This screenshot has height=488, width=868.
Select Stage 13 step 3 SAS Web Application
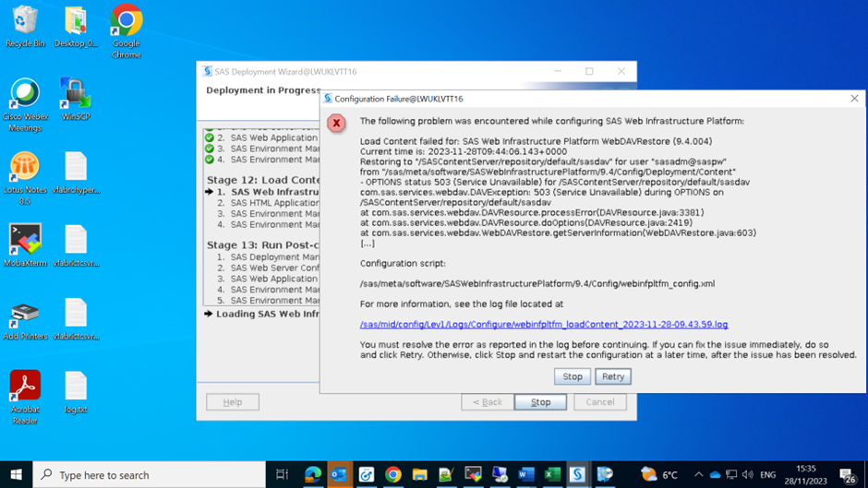click(x=268, y=279)
